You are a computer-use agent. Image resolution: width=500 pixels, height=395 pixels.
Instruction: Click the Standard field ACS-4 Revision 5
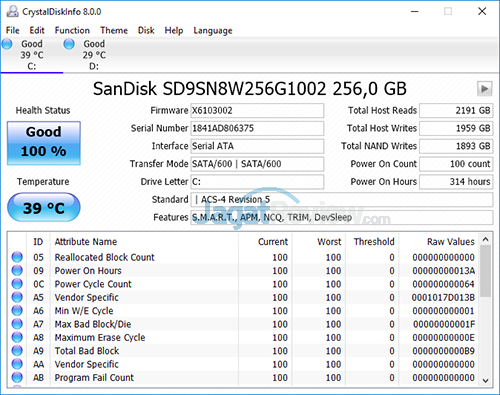tap(342, 199)
